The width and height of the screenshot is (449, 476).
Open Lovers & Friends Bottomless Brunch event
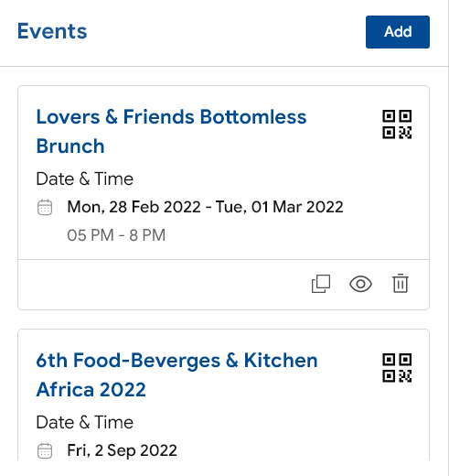(171, 132)
